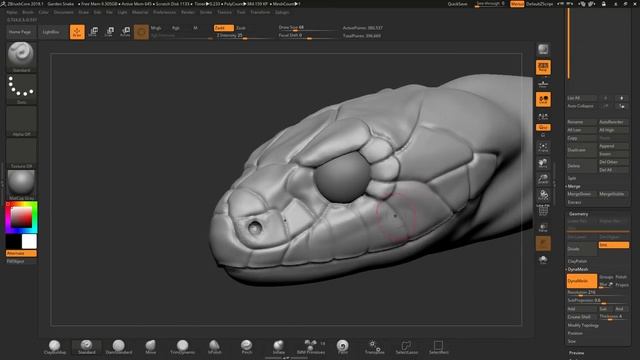The image size is (640, 360).
Task: Select the DamStandard brush
Action: (x=119, y=347)
